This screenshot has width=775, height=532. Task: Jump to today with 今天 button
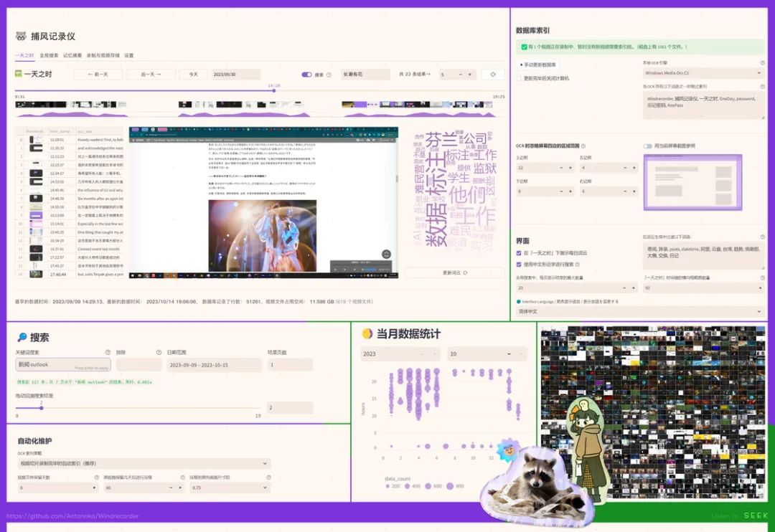pyautogui.click(x=193, y=75)
